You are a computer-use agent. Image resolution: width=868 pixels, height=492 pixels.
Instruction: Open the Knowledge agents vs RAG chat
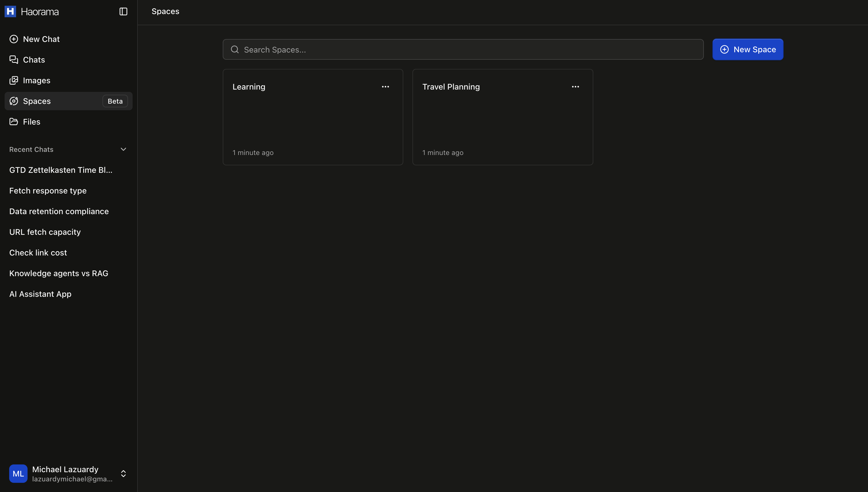point(59,273)
